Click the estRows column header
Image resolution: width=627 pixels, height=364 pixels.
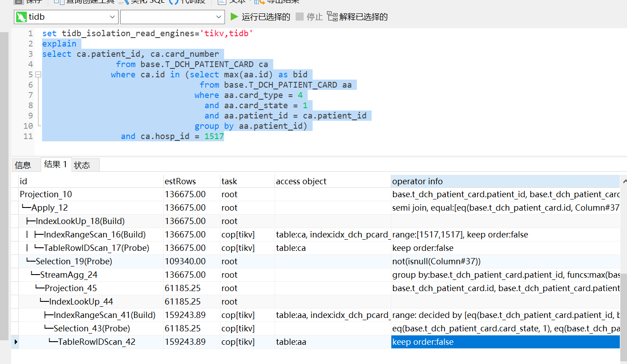click(192, 181)
